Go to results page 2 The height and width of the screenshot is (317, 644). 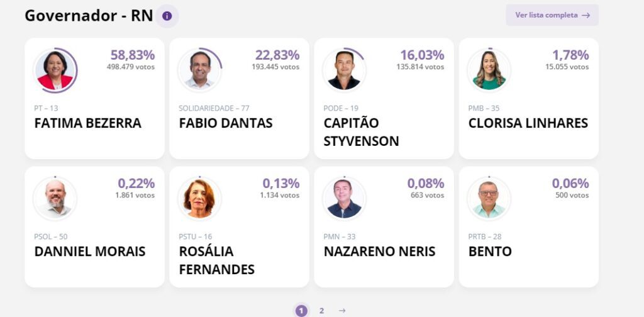pyautogui.click(x=321, y=311)
